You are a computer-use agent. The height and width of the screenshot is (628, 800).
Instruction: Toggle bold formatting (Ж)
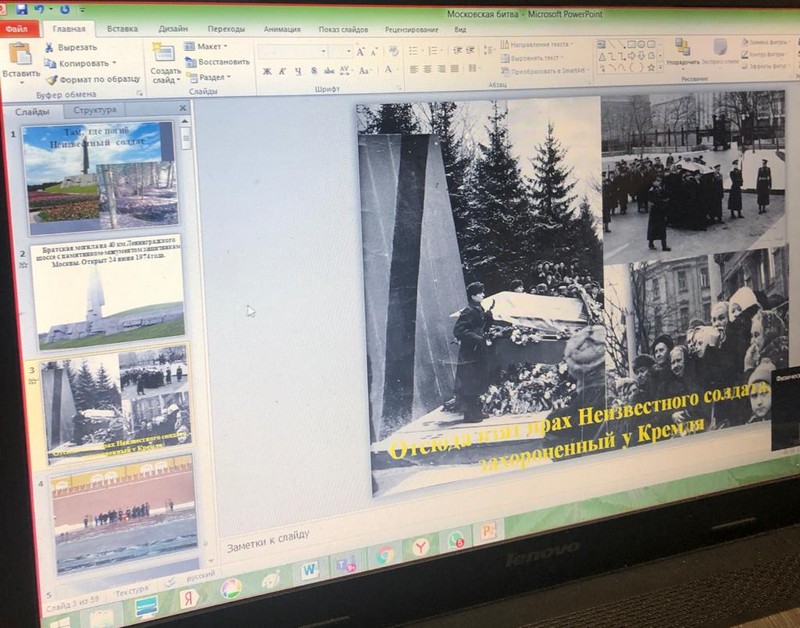coord(267,71)
